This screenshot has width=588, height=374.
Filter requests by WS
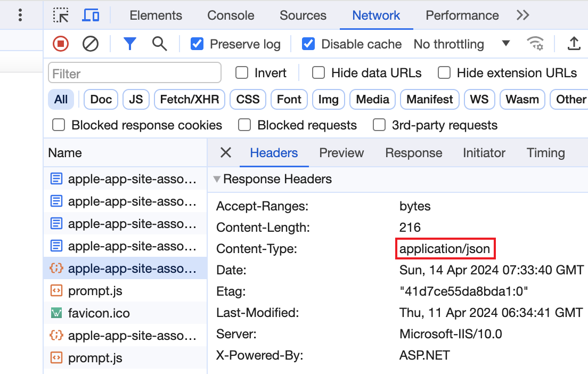click(479, 100)
